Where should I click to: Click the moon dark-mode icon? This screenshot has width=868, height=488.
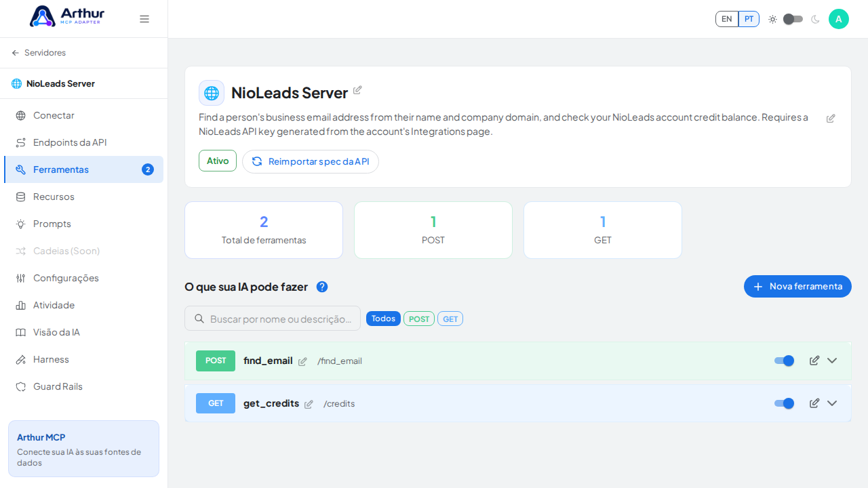pyautogui.click(x=815, y=19)
